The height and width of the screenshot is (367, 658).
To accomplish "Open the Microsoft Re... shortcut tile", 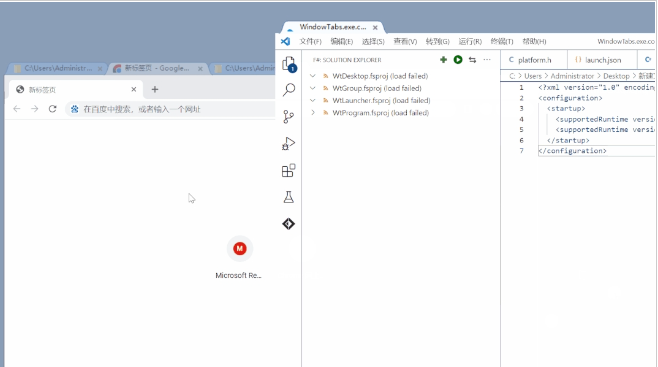I will (x=239, y=257).
